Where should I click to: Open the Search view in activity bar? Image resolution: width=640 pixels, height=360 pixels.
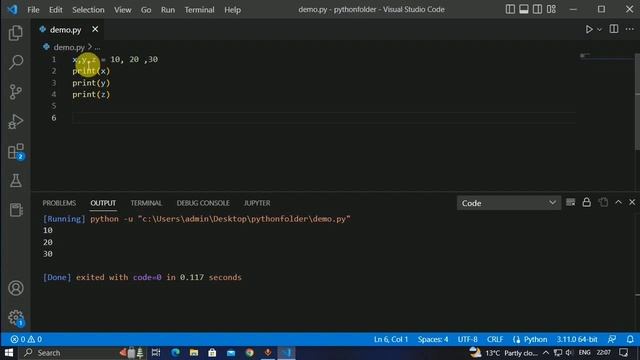tap(16, 62)
